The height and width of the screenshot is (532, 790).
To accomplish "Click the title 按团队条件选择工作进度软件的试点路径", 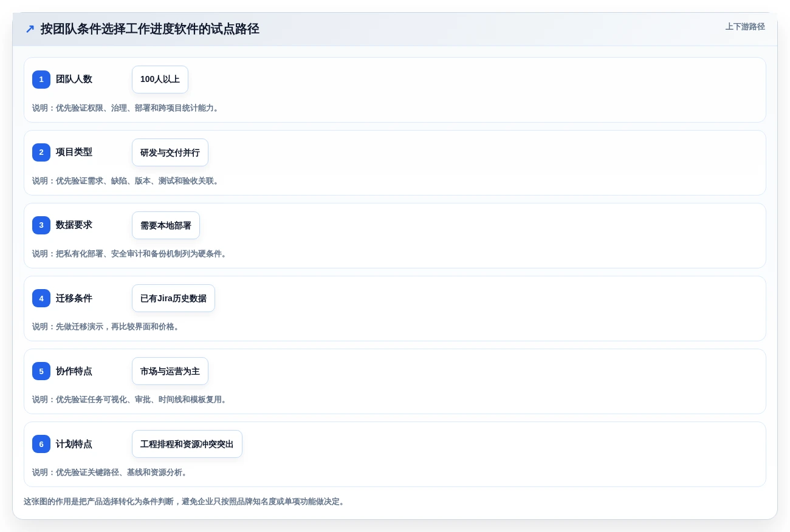I will pyautogui.click(x=149, y=29).
